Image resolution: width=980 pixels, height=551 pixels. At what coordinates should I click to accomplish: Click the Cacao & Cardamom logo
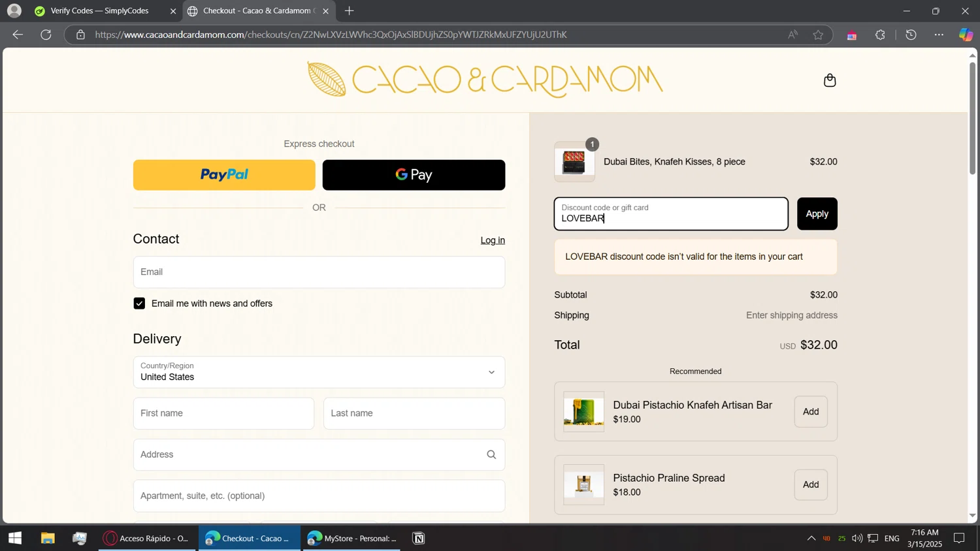(x=485, y=80)
